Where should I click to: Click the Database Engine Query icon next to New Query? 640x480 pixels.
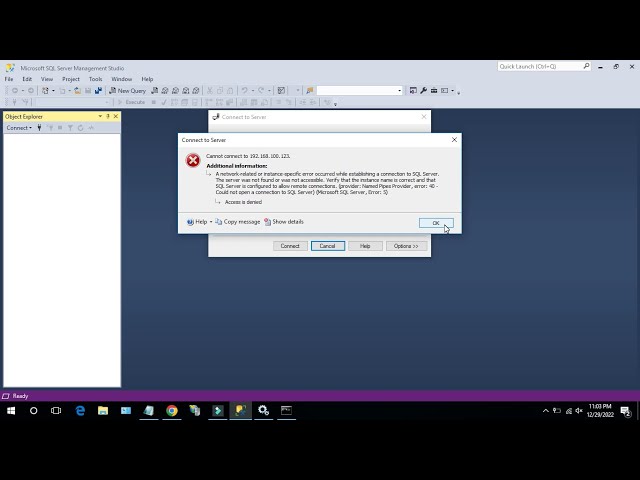point(154,91)
